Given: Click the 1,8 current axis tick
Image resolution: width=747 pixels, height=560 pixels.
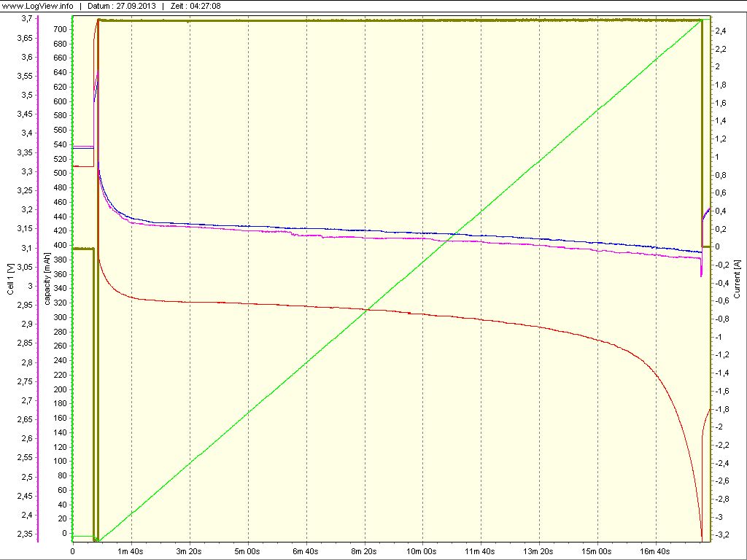Looking at the screenshot, I should tap(720, 85).
